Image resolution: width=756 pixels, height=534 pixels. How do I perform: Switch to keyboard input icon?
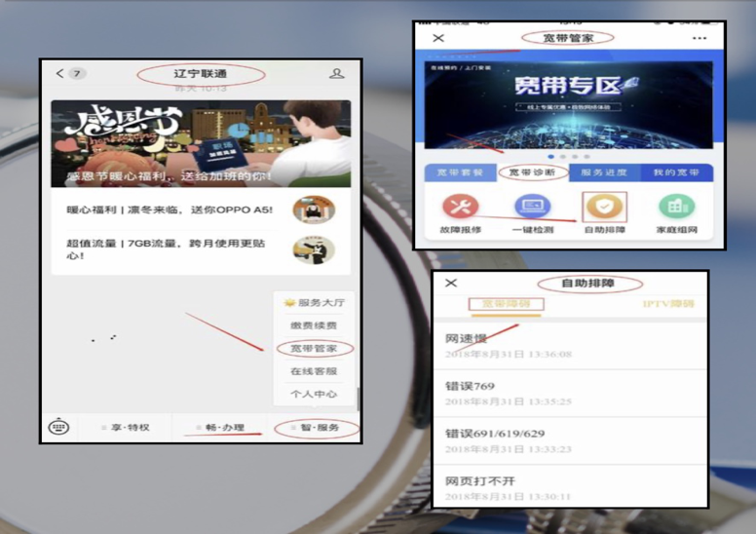click(58, 427)
